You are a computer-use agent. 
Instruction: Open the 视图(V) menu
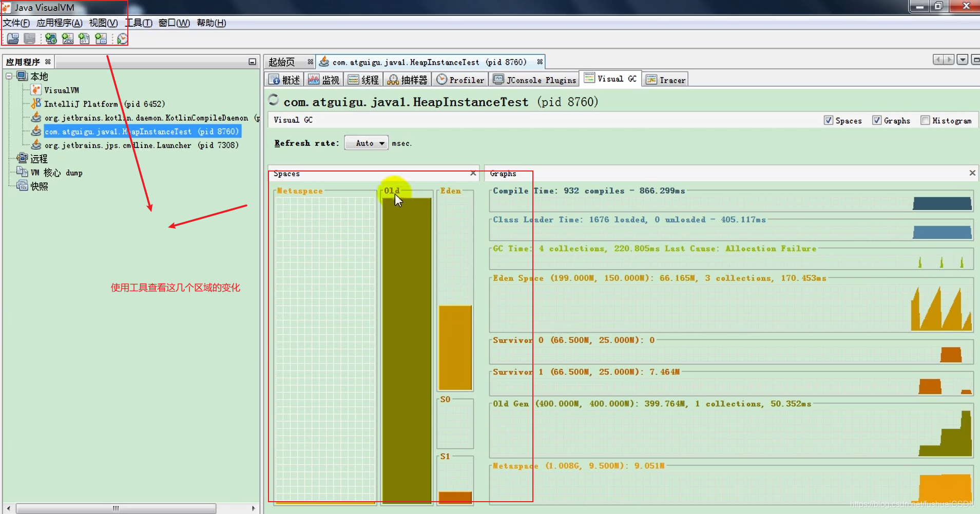coord(103,23)
